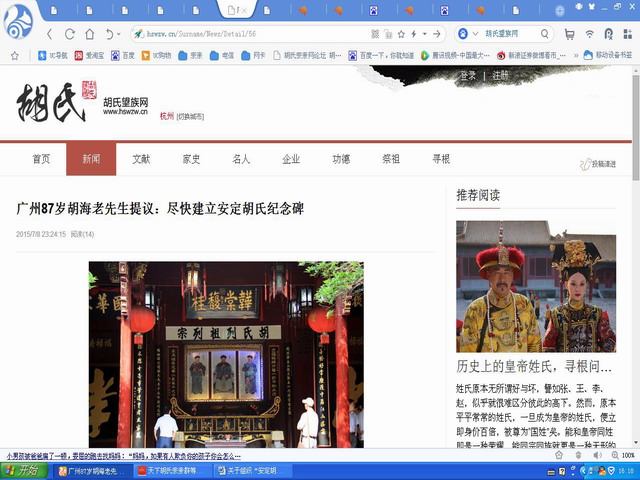Open the UC导航 bookmark
Screen dimensions: 640x480
click(52, 56)
